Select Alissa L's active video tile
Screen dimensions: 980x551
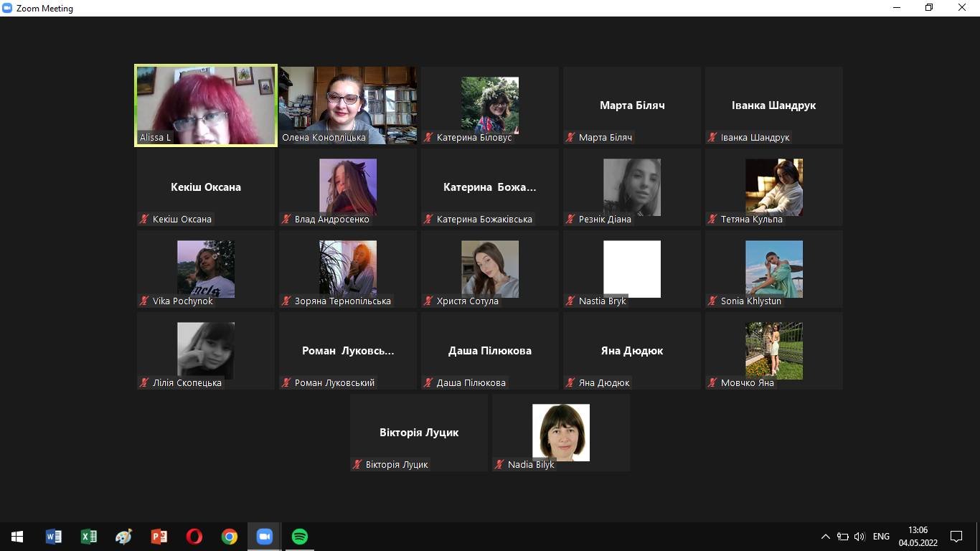coord(206,105)
